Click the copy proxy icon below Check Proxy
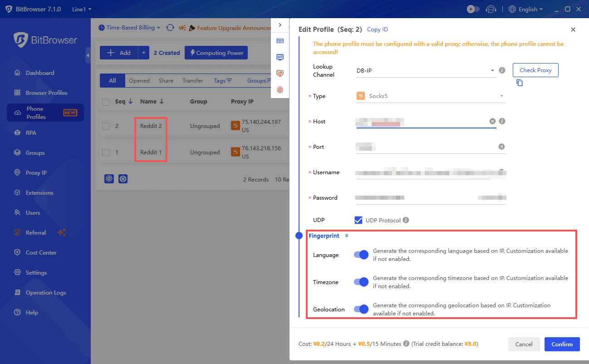Screen dimensions: 589x364 pyautogui.click(x=520, y=83)
